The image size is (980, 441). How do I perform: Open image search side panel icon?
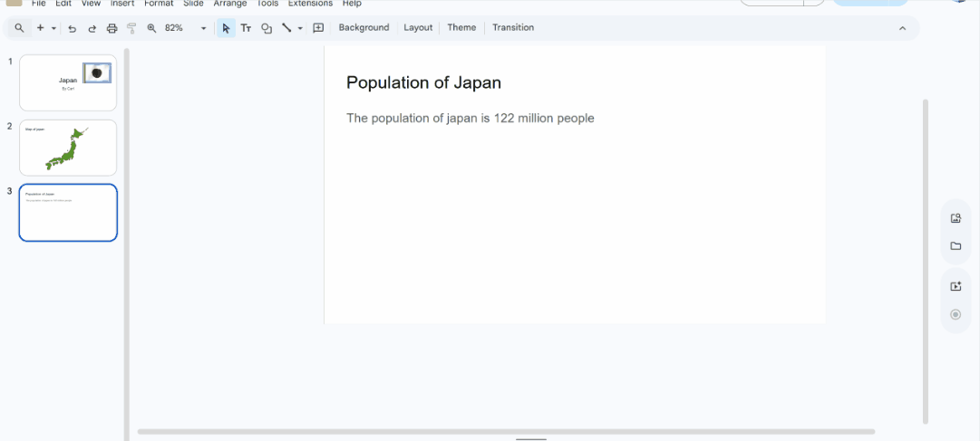955,218
